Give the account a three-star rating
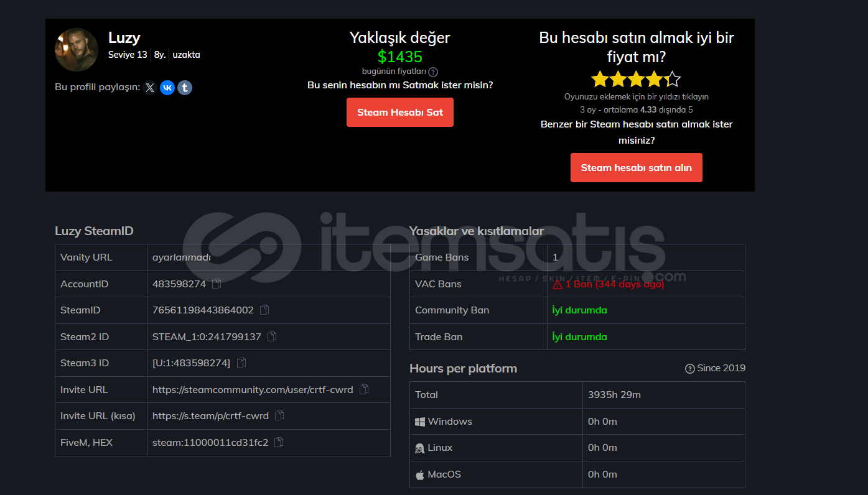This screenshot has height=495, width=868. [x=636, y=79]
